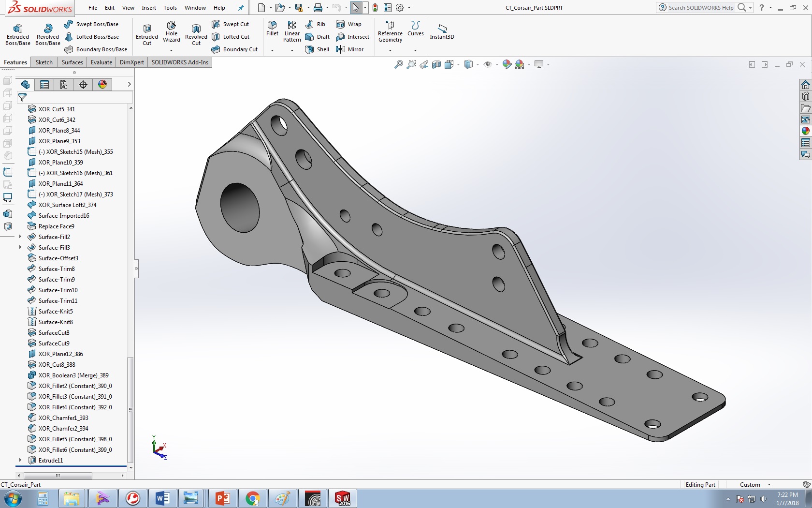The height and width of the screenshot is (508, 812).
Task: Select the Rib tool
Action: 316,24
